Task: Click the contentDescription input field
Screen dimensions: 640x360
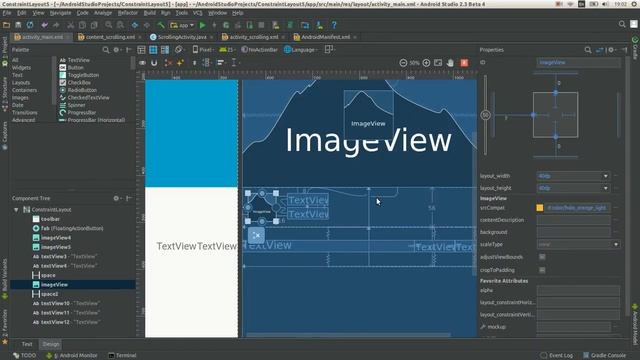Action: click(573, 220)
